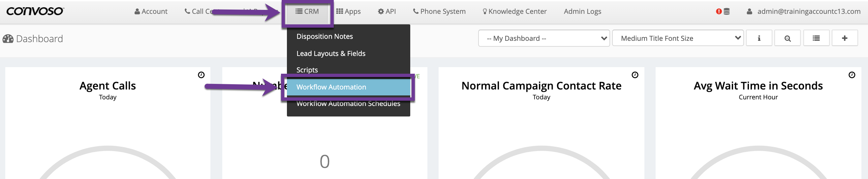Open Workflow Automation Schedules
Image resolution: width=868 pixels, height=179 pixels.
pos(348,104)
